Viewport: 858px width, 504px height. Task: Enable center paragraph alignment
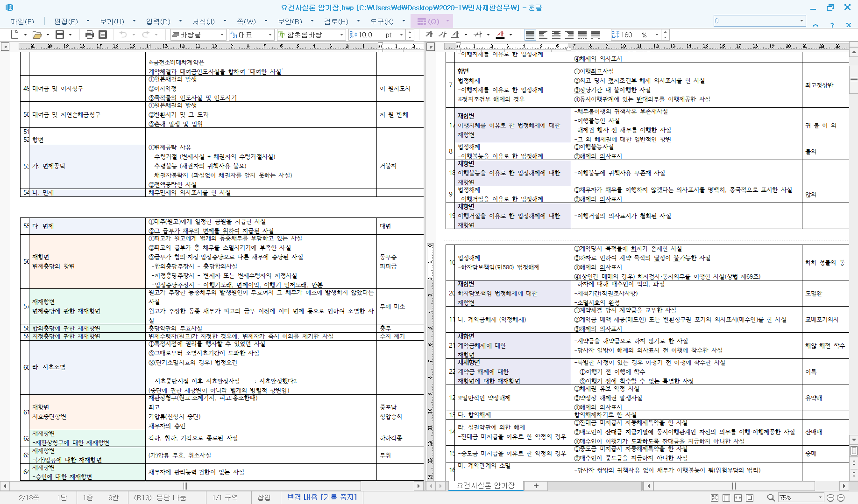556,35
